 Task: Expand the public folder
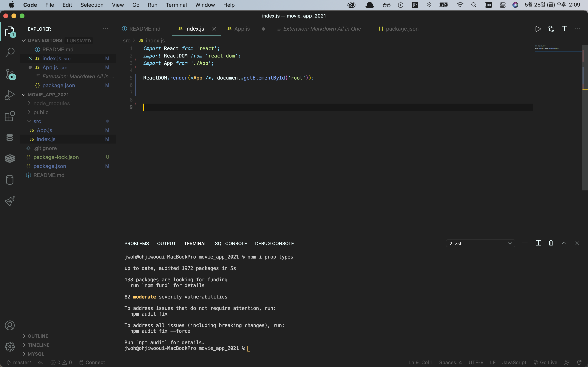coord(41,112)
